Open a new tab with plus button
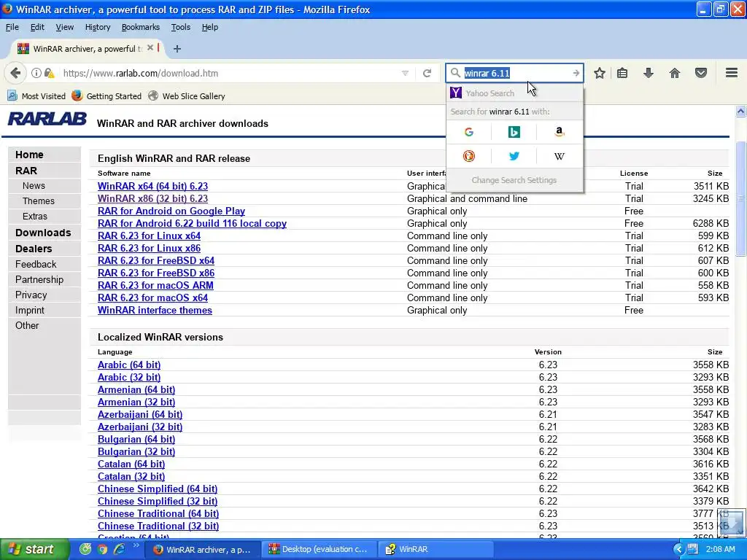747x560 pixels. (177, 49)
